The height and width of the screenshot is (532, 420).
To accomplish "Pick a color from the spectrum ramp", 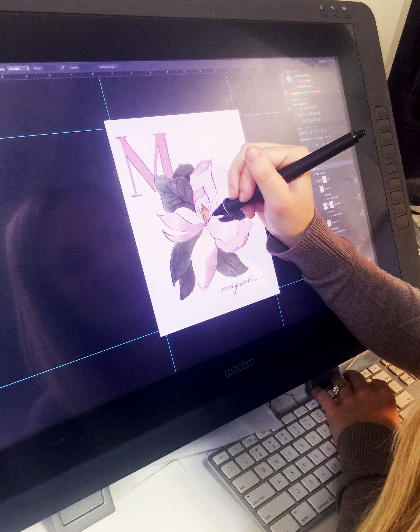I will [x=305, y=93].
